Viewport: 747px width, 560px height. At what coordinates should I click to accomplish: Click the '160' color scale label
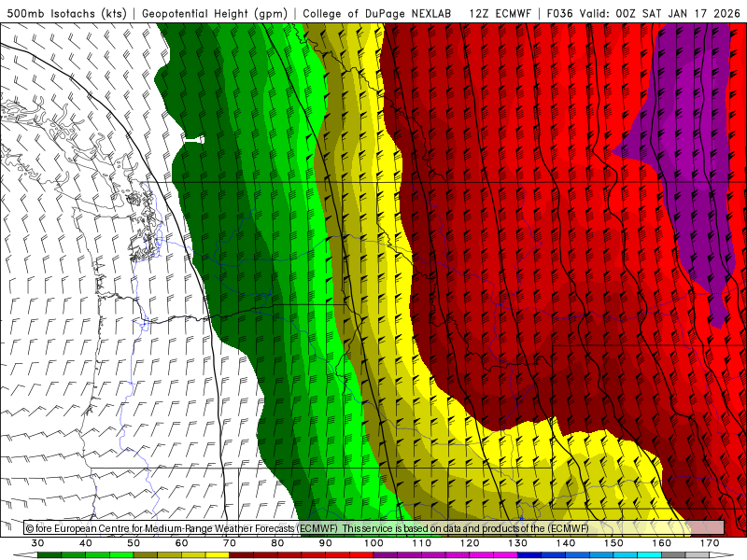tap(662, 543)
